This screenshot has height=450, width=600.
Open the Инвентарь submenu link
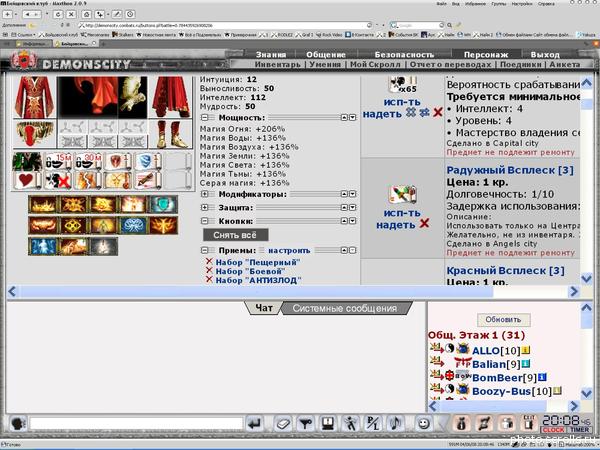pyautogui.click(x=277, y=64)
